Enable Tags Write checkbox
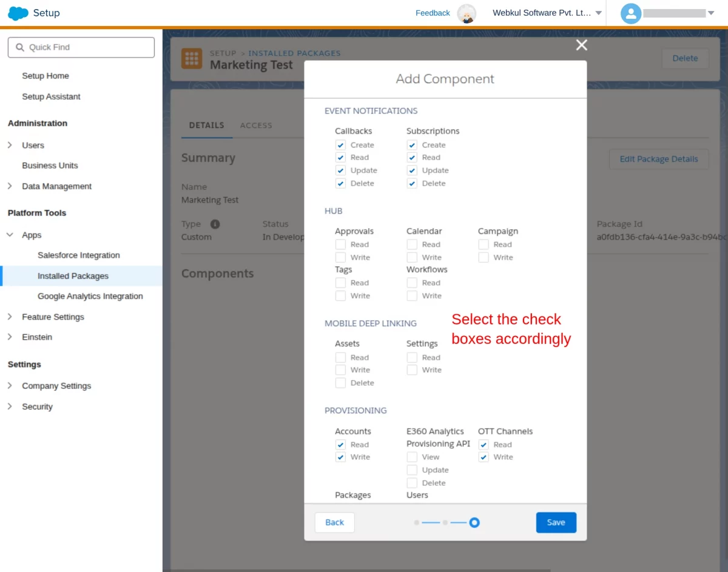The width and height of the screenshot is (728, 572). click(x=340, y=295)
